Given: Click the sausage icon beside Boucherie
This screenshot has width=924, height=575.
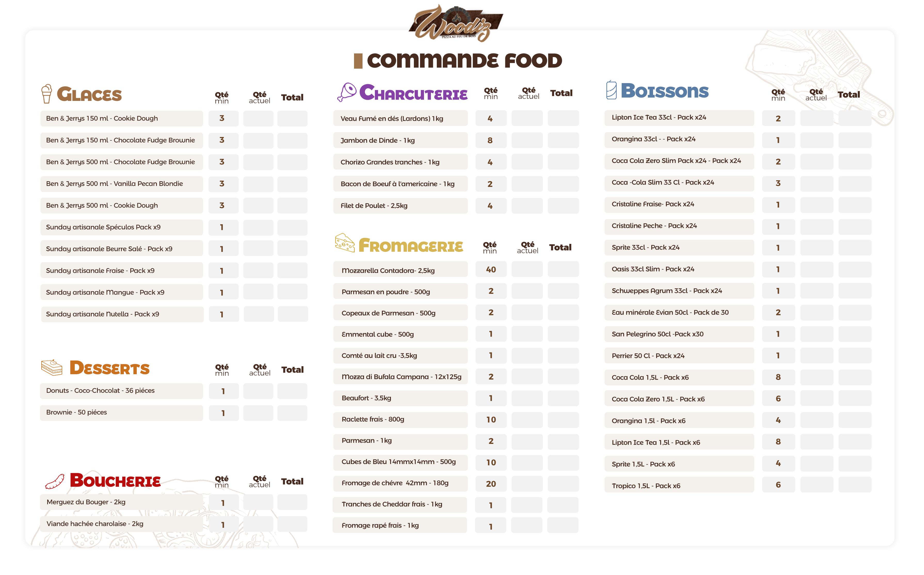Looking at the screenshot, I should [x=55, y=482].
